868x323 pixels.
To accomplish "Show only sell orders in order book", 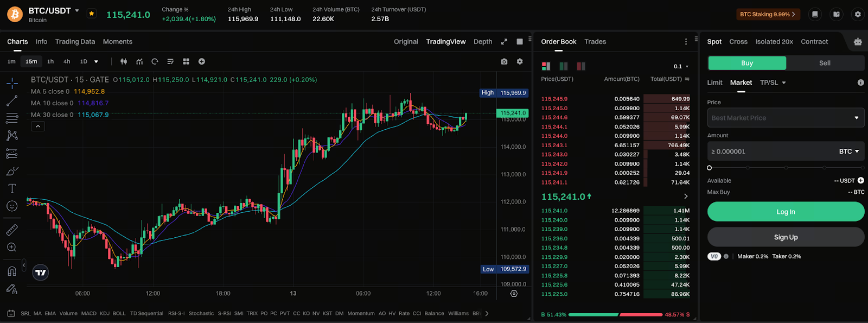I will point(581,66).
